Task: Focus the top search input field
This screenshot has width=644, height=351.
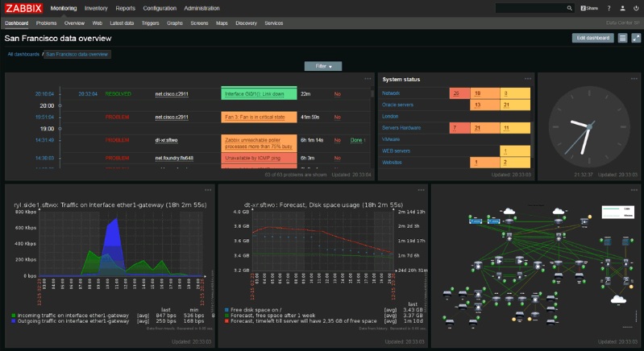Action: (x=530, y=8)
